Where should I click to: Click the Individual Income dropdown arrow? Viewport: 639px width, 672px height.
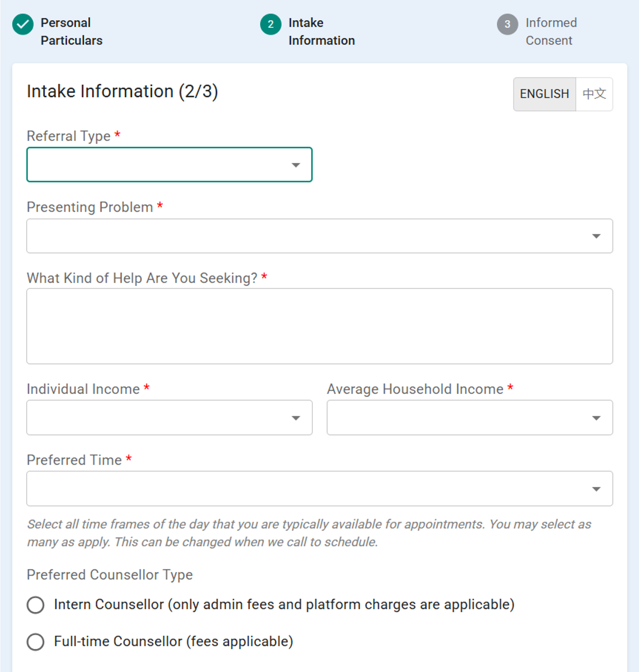click(296, 418)
